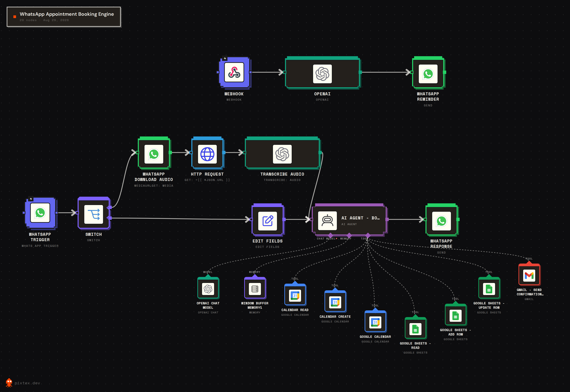
Task: Click the 'MEDIAURLGET: MEDIA' subtitle text
Action: (154, 186)
